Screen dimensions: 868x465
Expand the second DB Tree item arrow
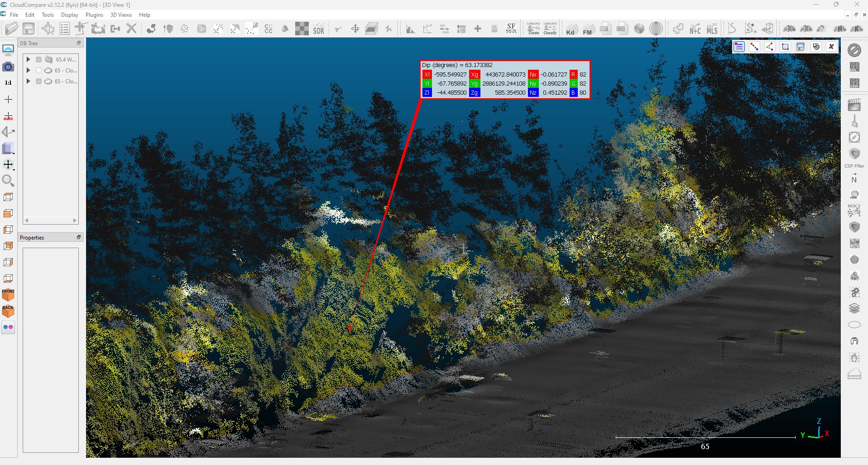click(29, 71)
